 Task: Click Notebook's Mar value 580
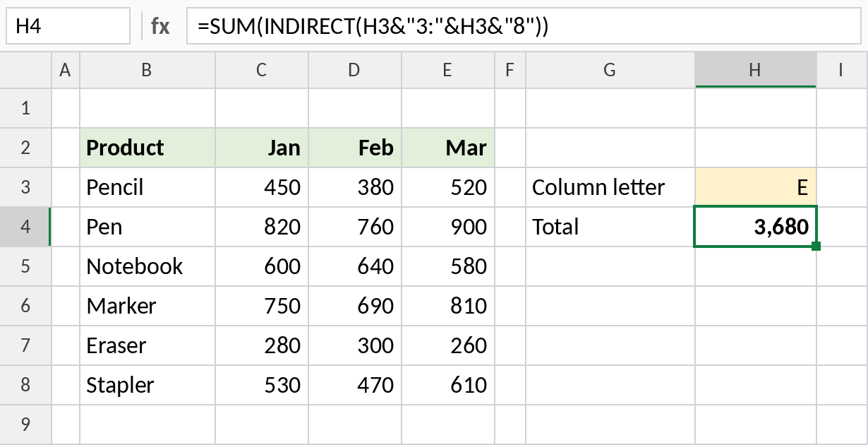pyautogui.click(x=448, y=266)
